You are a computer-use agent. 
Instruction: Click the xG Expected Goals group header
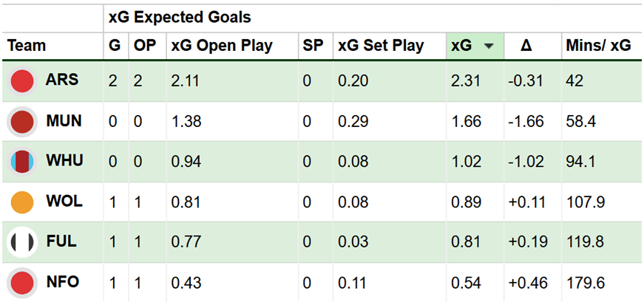click(x=179, y=16)
